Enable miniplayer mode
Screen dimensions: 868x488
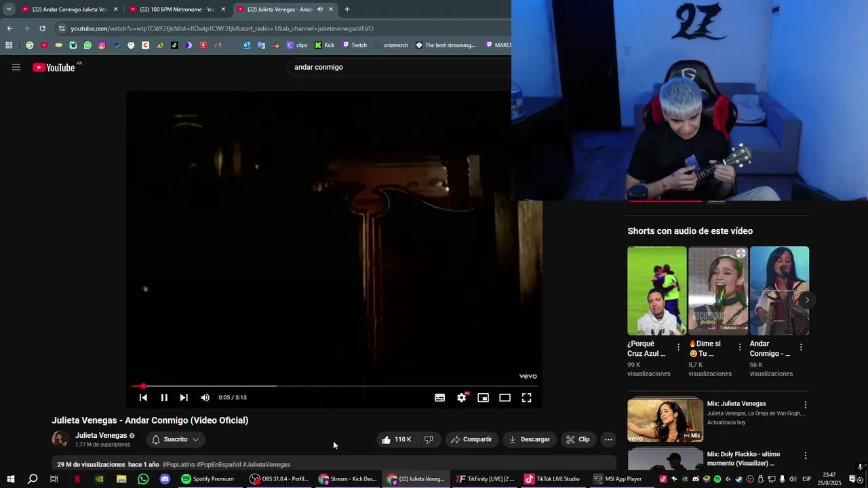tap(484, 398)
